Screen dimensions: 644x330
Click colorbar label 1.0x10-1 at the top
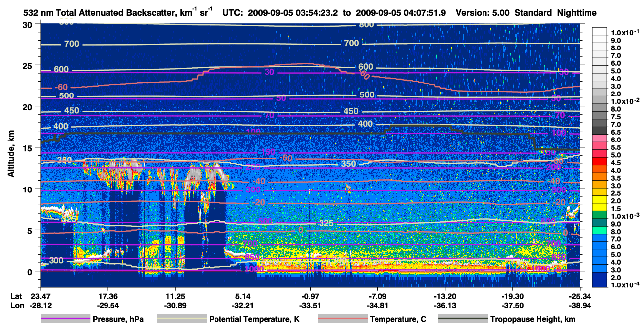(x=625, y=32)
